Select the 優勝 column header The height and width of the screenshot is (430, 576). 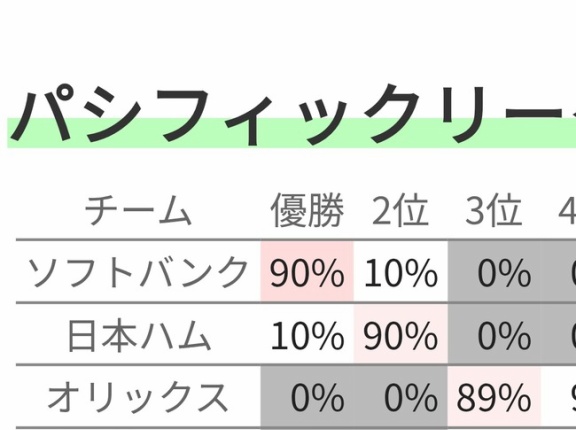[307, 210]
